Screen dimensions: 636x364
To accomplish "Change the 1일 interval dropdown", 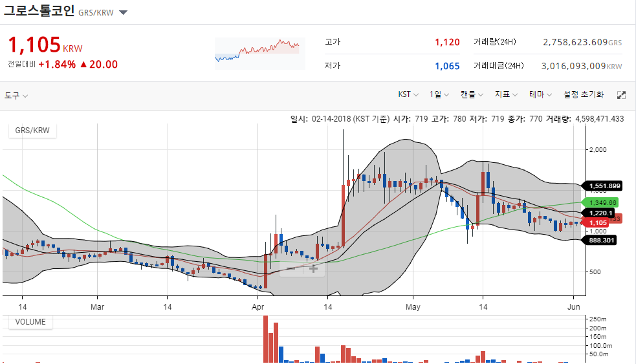I will (439, 94).
